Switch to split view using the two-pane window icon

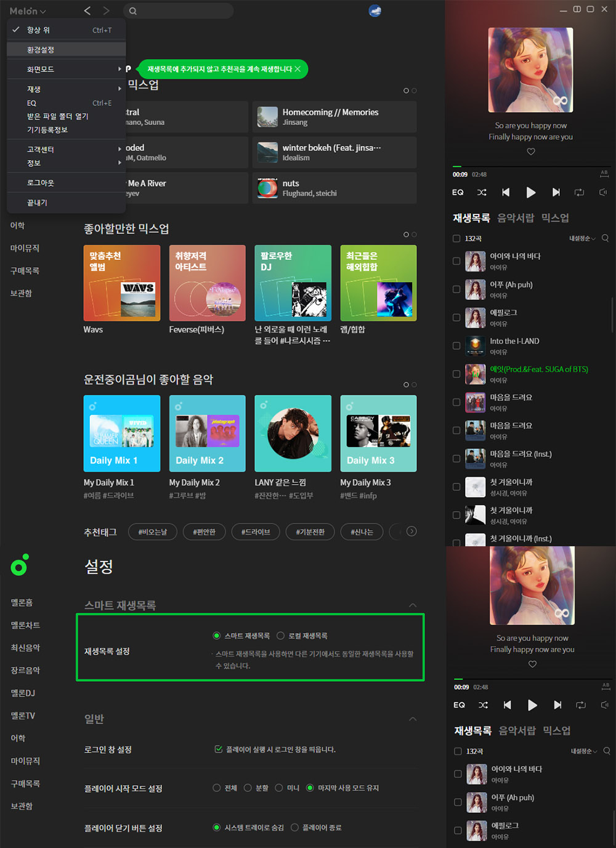click(577, 9)
